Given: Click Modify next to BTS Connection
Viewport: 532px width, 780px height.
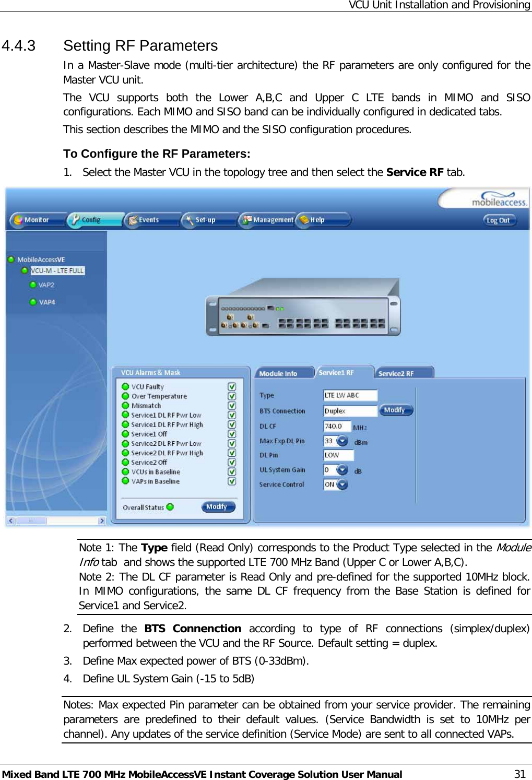Looking at the screenshot, I should coord(396,410).
